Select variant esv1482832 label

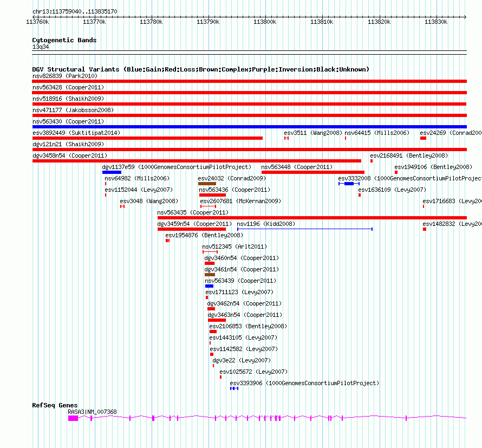pos(452,224)
